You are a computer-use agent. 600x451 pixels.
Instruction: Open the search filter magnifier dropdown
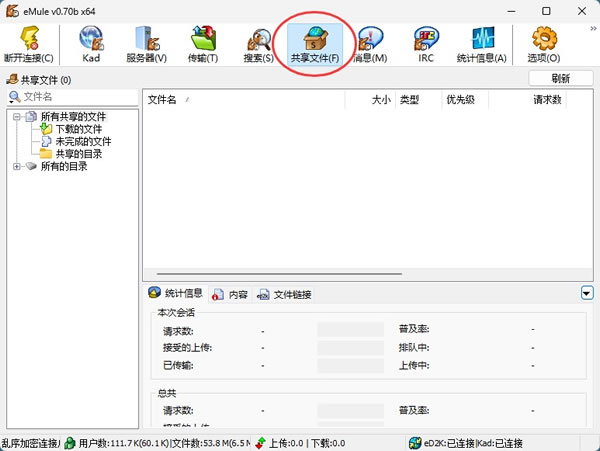14,97
